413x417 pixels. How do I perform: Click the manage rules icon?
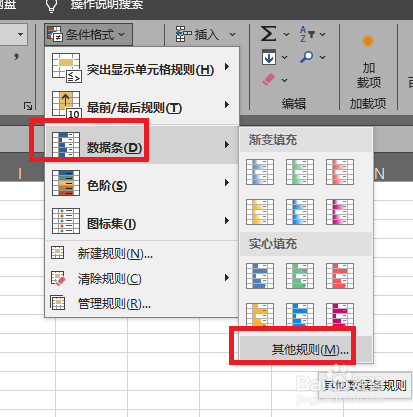(x=57, y=303)
